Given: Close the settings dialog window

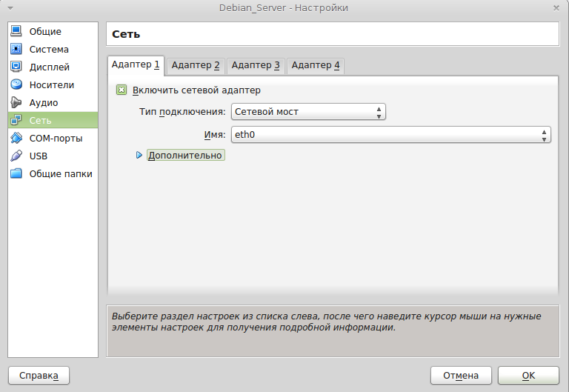Looking at the screenshot, I should click(x=556, y=8).
